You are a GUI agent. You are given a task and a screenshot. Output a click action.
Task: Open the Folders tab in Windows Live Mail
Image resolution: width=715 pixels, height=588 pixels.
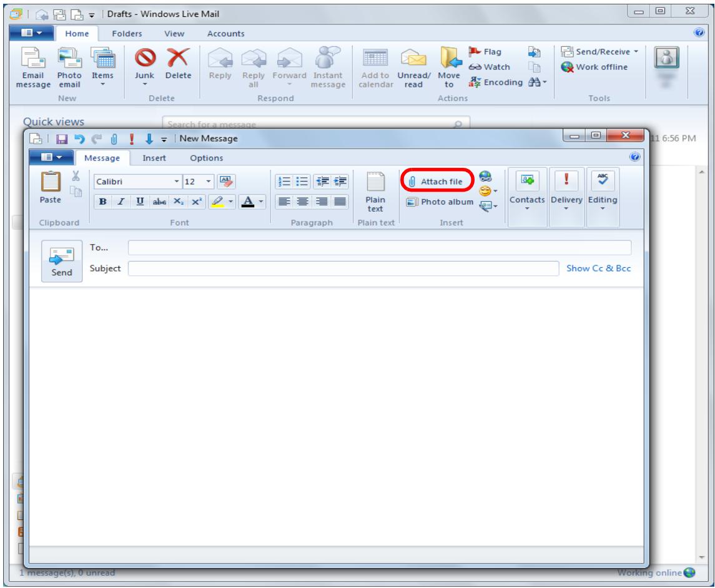coord(127,33)
